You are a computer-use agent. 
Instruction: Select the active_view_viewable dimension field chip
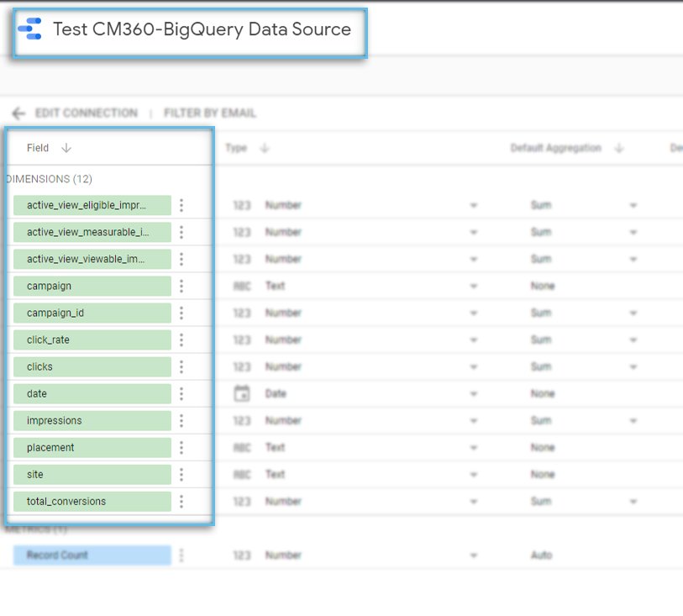pyautogui.click(x=92, y=259)
